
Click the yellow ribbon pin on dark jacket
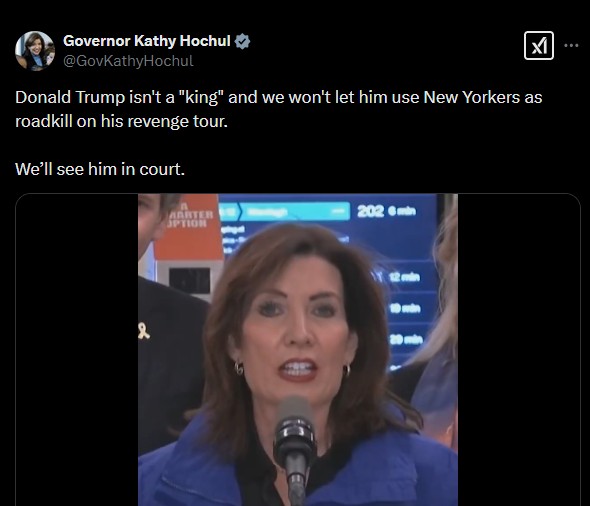coord(144,331)
